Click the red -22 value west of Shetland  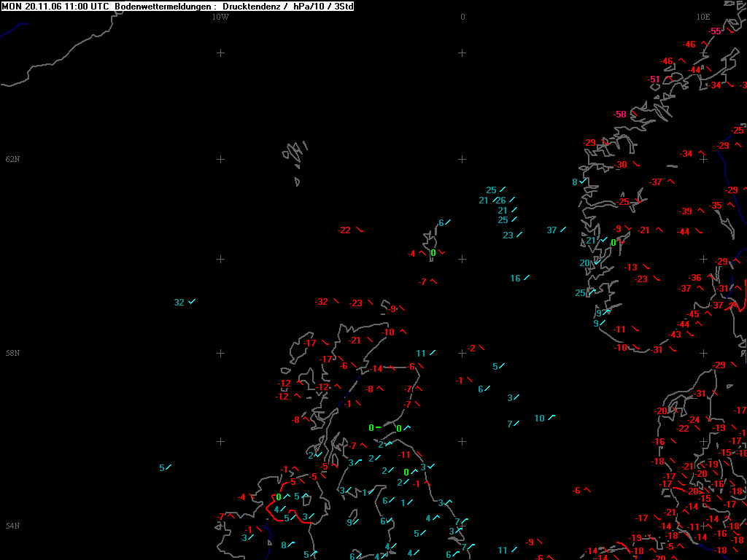pyautogui.click(x=344, y=230)
